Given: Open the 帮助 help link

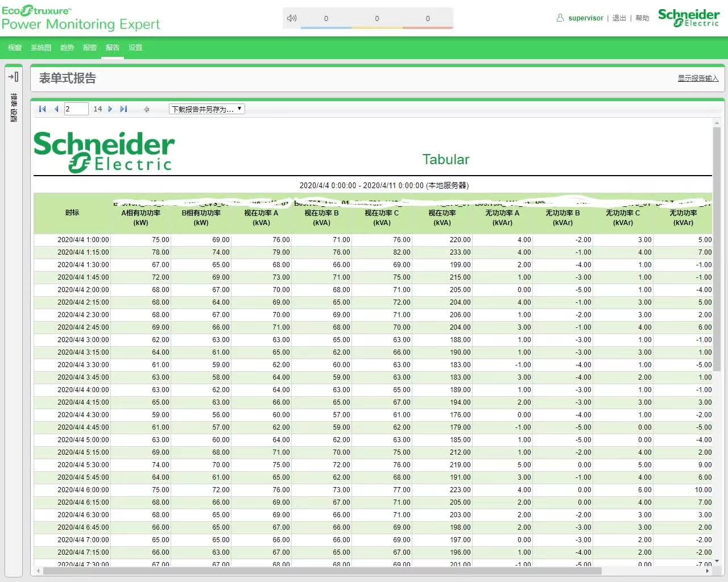Looking at the screenshot, I should click(x=642, y=18).
